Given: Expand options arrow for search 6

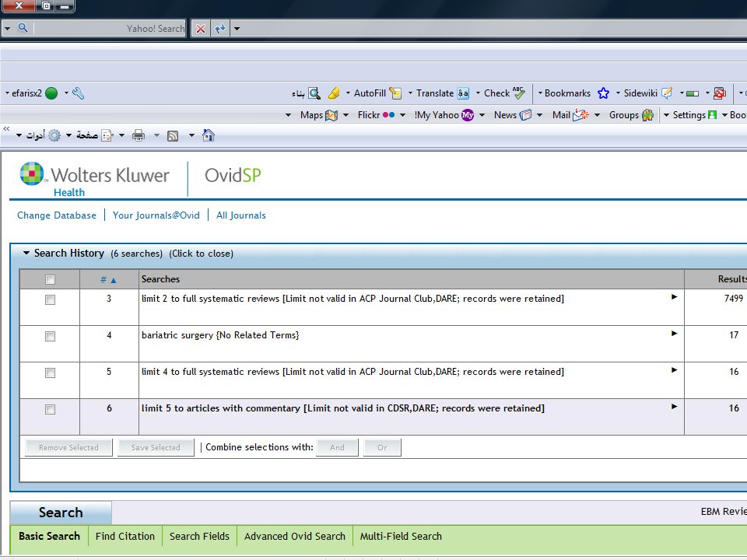Looking at the screenshot, I should [674, 406].
